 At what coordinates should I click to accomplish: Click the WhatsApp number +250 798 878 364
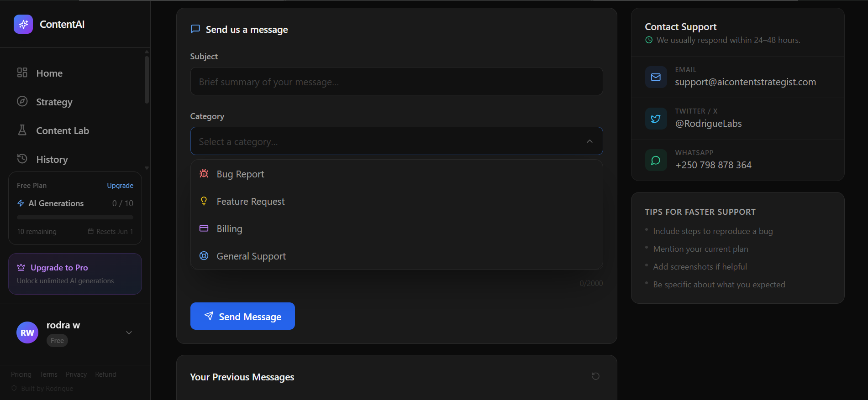(x=713, y=165)
